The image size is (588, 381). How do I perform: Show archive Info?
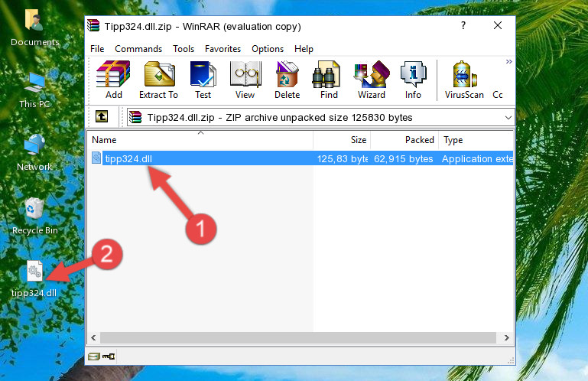click(x=413, y=80)
